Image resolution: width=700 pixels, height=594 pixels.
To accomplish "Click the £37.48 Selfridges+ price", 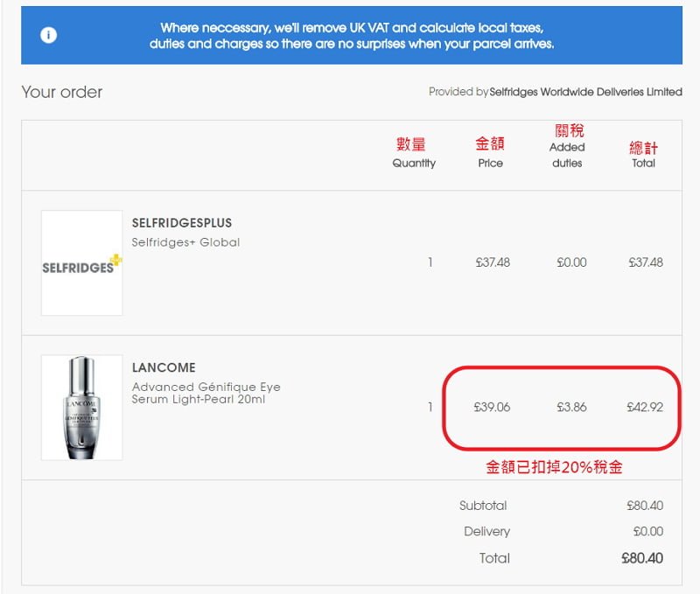I will point(493,262).
